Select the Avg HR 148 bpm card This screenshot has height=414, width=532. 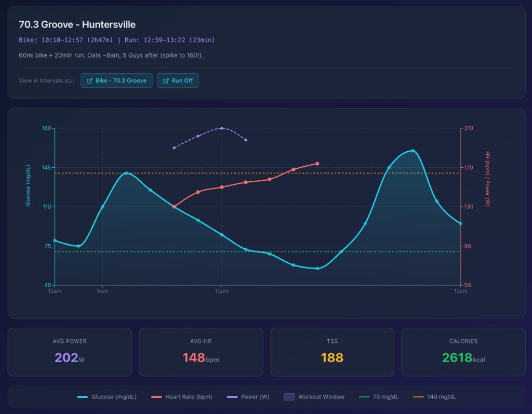click(x=201, y=352)
